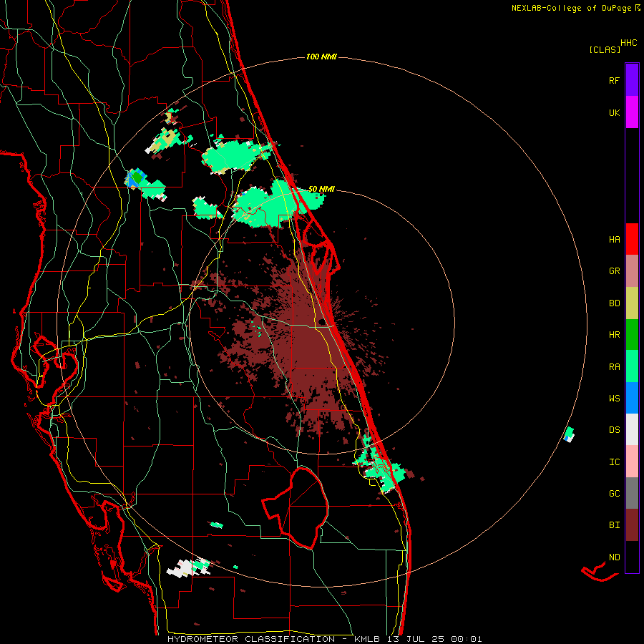Click the KMLB radar site identifier
This screenshot has width=644, height=644.
click(x=368, y=639)
